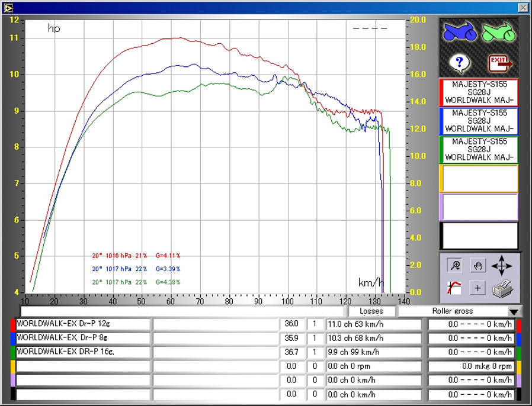Click the peak result 10.3 ch 68 km/h
Screen dimensions: 532x406
tap(373, 338)
